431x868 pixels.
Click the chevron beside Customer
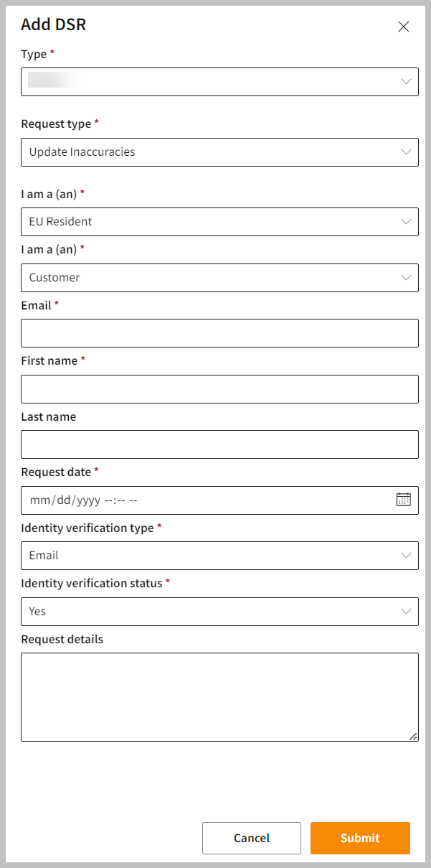[407, 277]
